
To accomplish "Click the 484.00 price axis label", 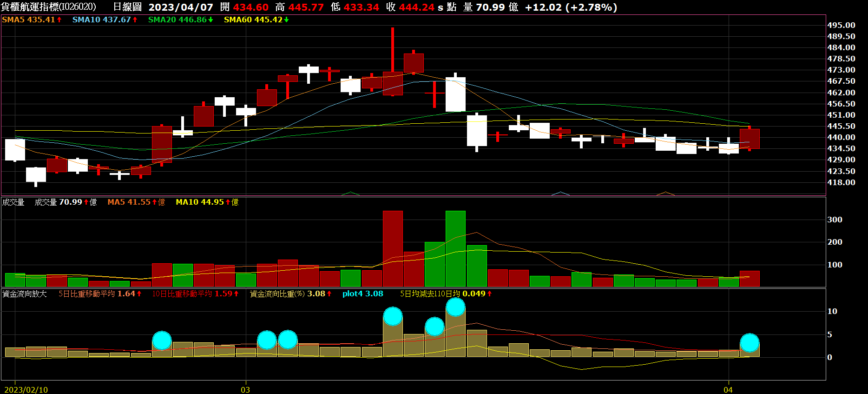I will coord(841,47).
